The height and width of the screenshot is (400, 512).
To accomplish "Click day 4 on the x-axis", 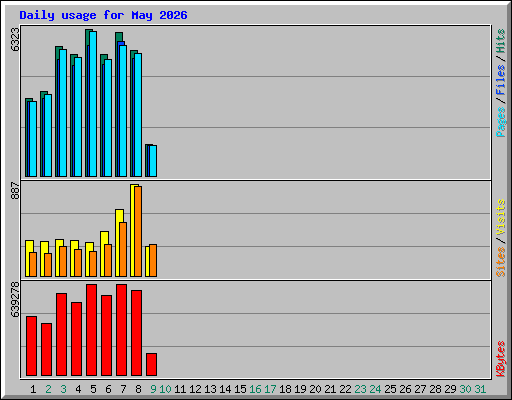I will click(78, 389).
